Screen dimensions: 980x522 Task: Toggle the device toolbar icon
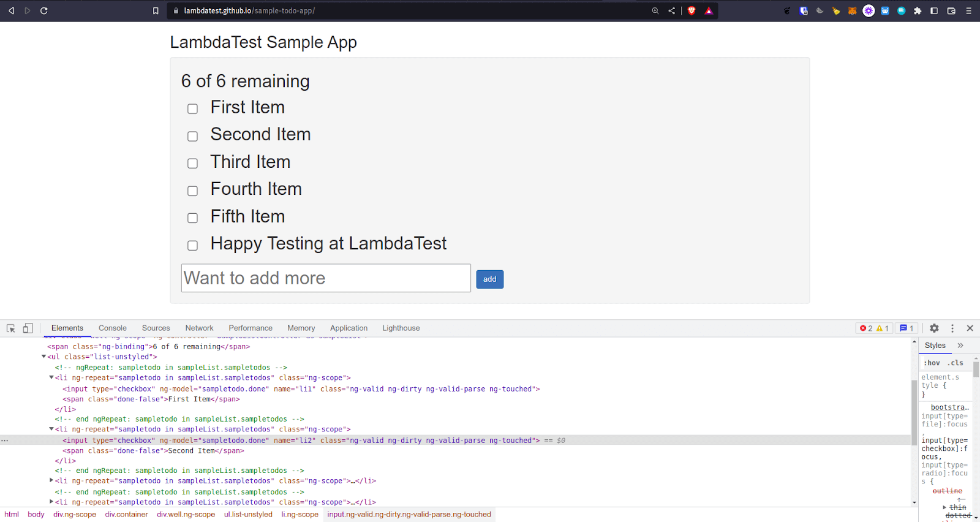[x=28, y=328]
